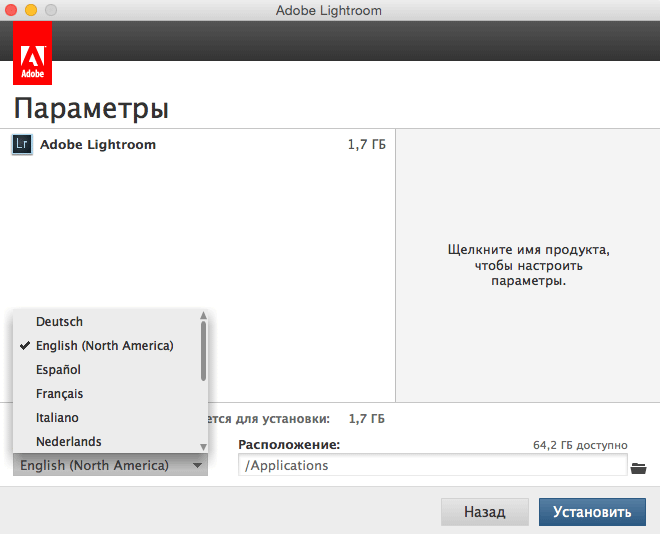Screen dimensions: 660x534
Task: Click the Расположение label
Action: (289, 444)
